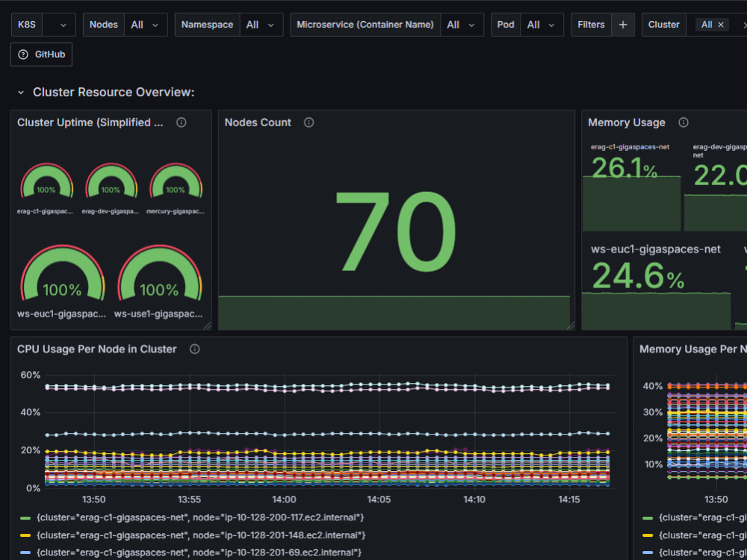The width and height of the screenshot is (747, 560).
Task: Open CPU Usage Per Node info icon
Action: (194, 349)
